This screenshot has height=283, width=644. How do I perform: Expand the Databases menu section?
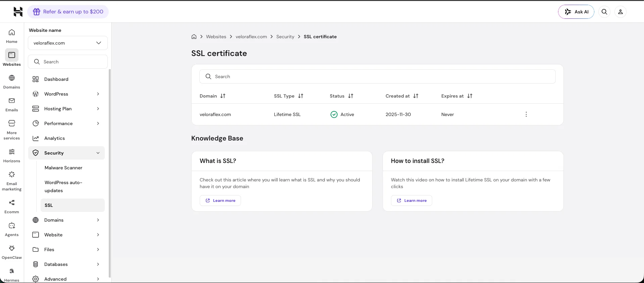click(66, 264)
